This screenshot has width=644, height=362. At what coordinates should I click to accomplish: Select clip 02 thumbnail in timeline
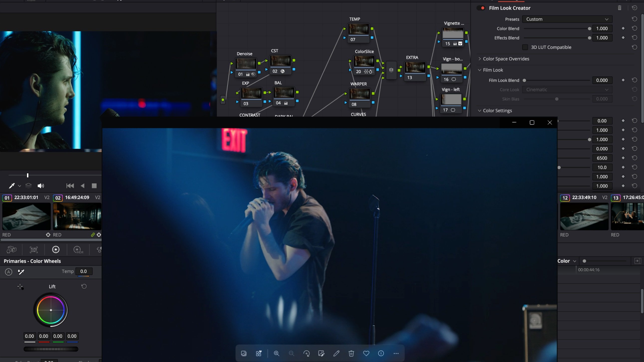pos(77,216)
